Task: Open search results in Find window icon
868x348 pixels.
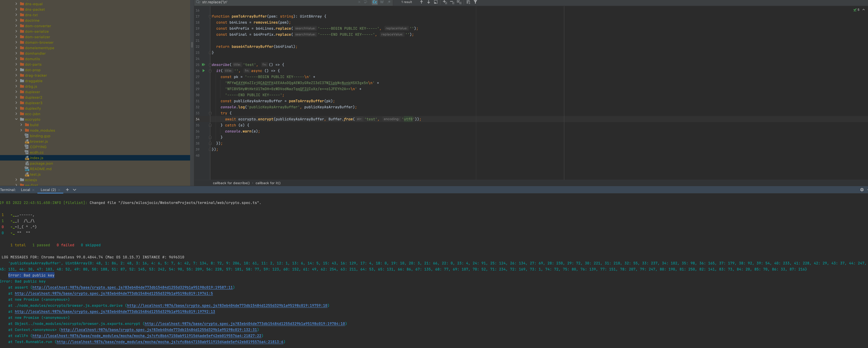Action: click(x=436, y=2)
